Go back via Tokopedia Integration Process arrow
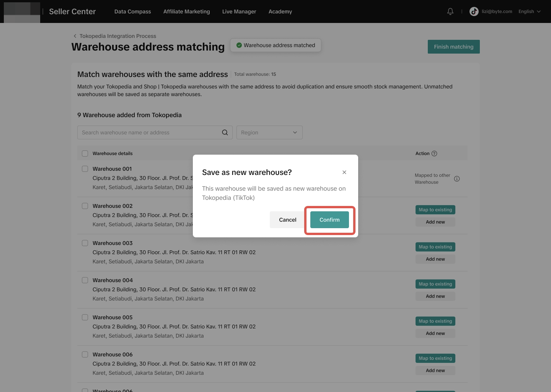This screenshot has height=392, width=551. click(x=75, y=36)
